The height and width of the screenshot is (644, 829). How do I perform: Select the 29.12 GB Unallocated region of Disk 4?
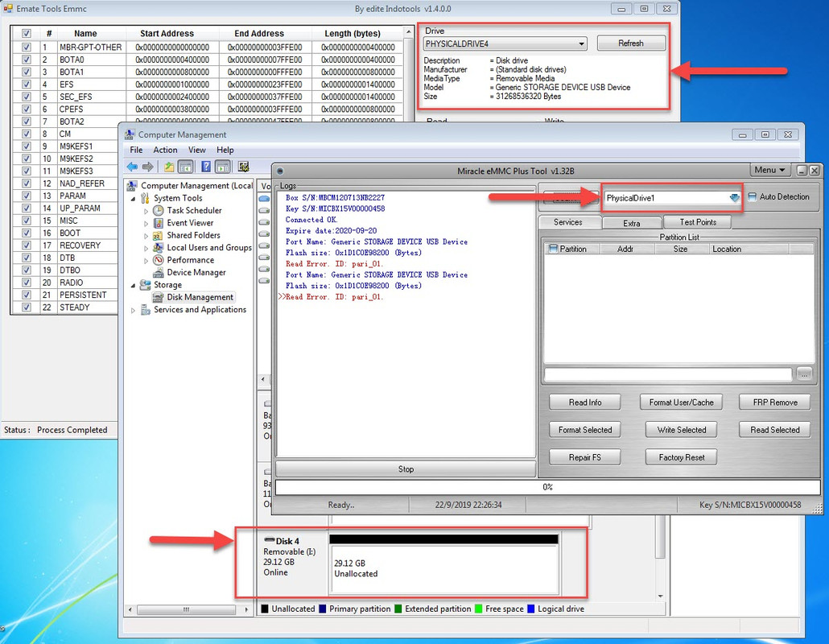tap(443, 568)
